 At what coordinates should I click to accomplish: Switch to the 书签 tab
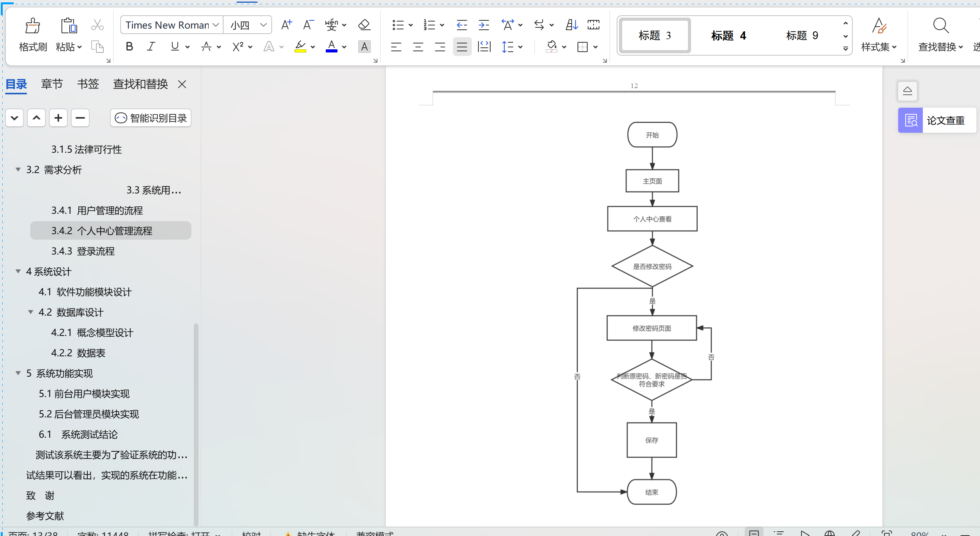(x=88, y=83)
